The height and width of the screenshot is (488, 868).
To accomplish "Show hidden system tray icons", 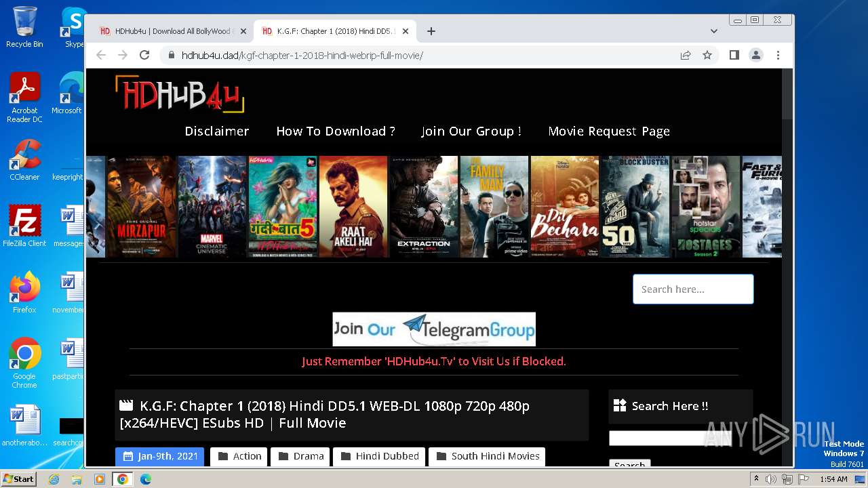I will coord(756,479).
